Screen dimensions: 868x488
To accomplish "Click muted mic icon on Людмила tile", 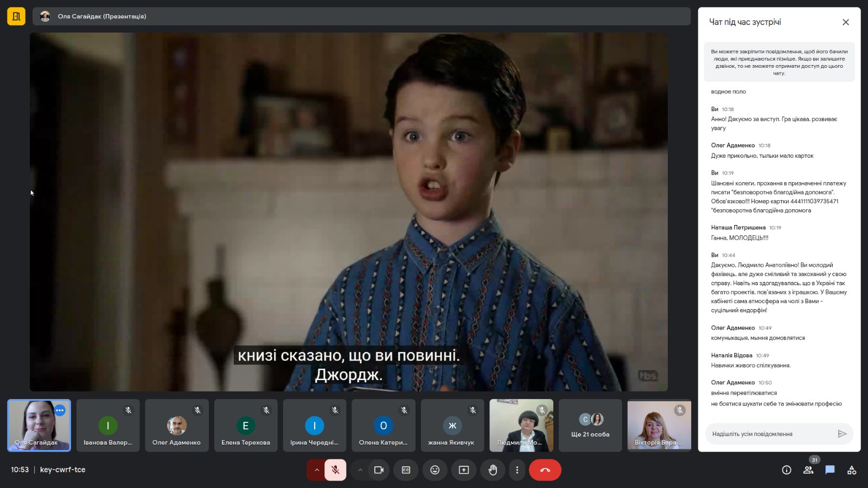I will point(542,410).
